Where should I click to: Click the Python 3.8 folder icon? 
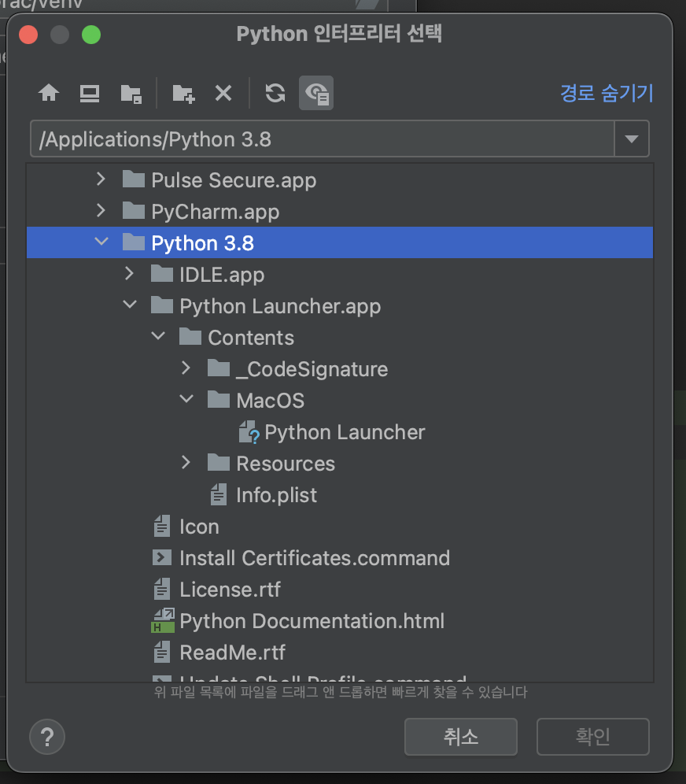point(134,242)
